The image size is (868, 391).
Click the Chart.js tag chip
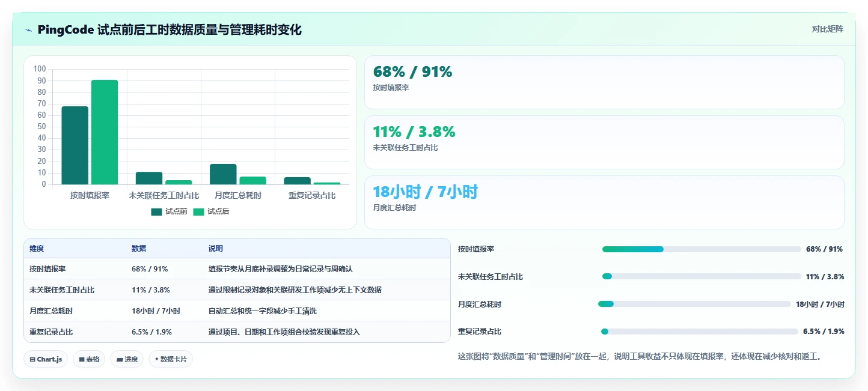pos(46,359)
